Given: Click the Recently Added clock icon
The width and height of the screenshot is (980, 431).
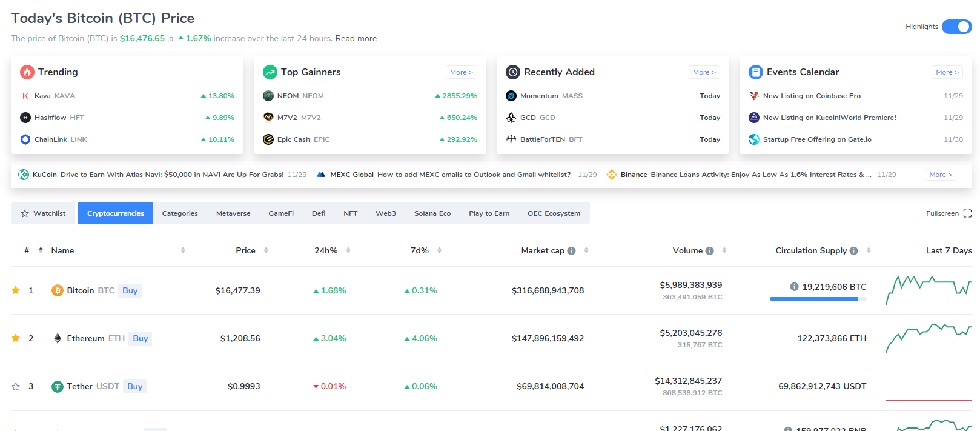Looking at the screenshot, I should 512,72.
